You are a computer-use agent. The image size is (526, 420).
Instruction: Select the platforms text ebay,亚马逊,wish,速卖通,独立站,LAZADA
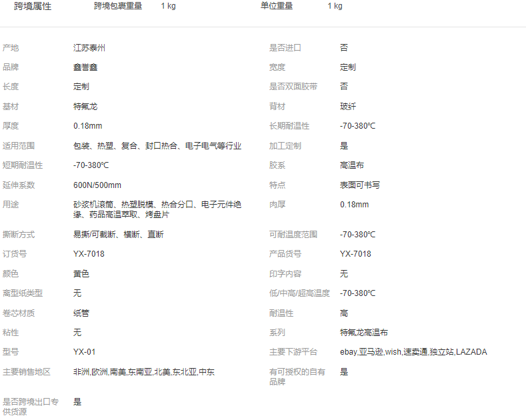coord(413,352)
